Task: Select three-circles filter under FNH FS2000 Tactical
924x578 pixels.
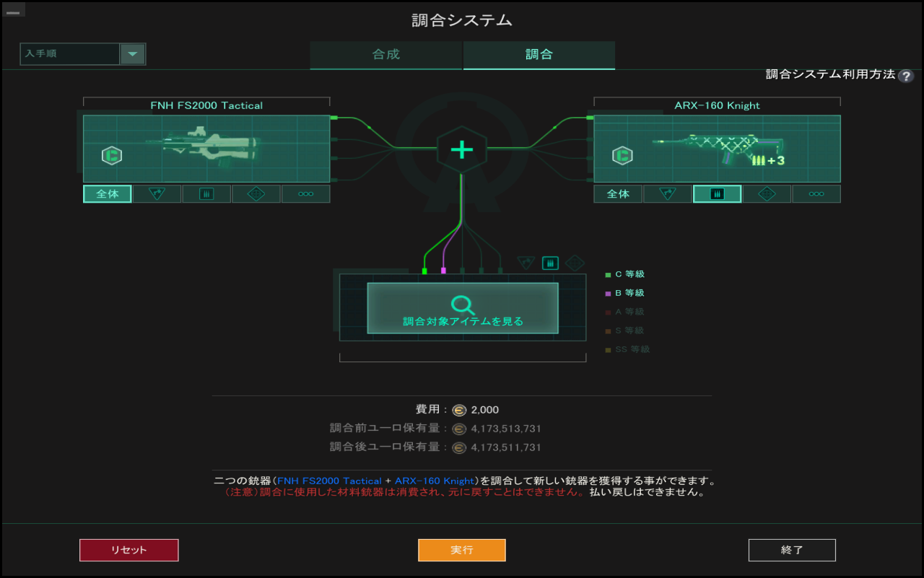Action: click(x=305, y=194)
